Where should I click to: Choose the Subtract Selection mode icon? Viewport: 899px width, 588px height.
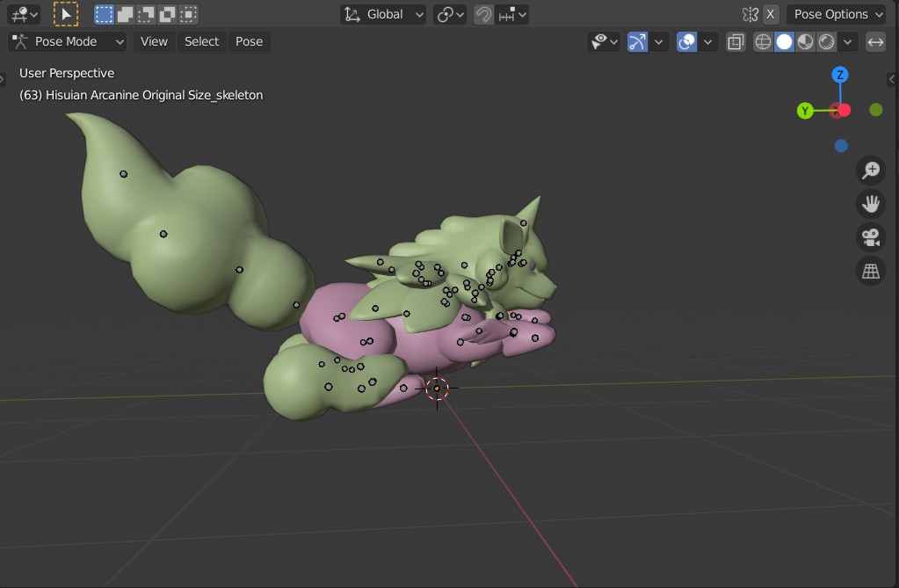tap(146, 14)
